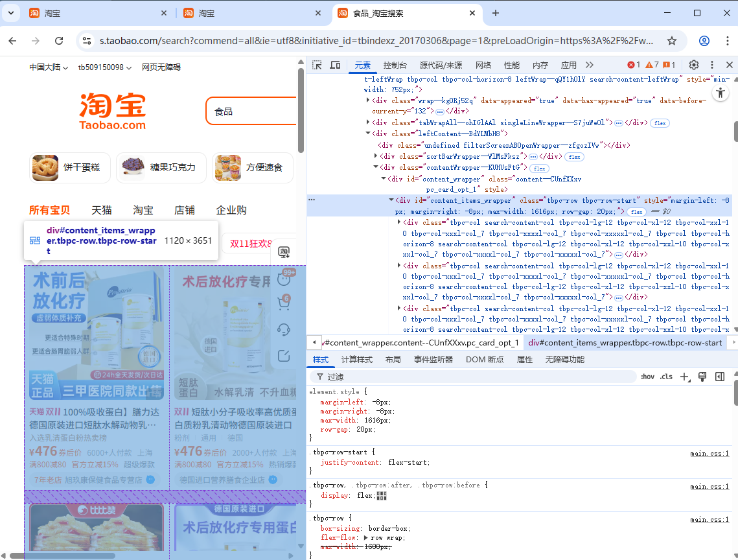Open the 计算样式 pane tab
The image size is (738, 560).
[x=357, y=359]
